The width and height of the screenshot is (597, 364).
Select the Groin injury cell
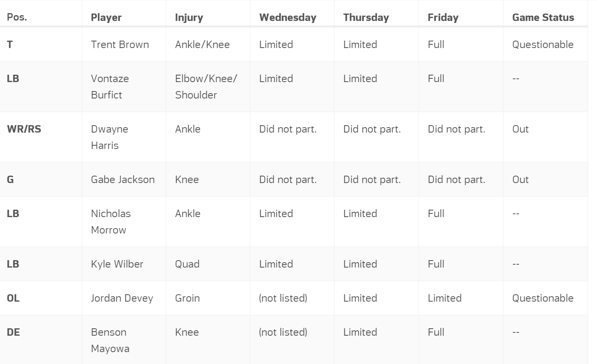click(187, 298)
